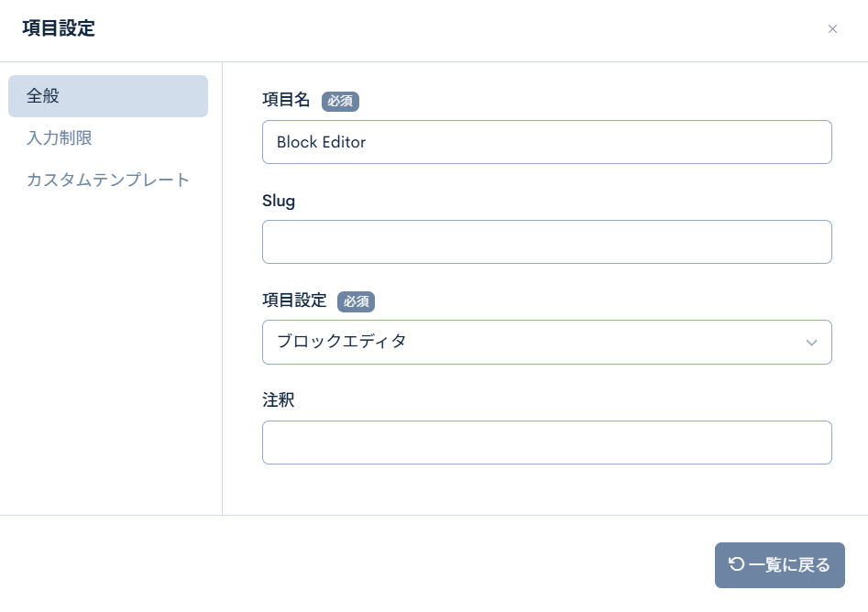Screen dimensions: 868x612
Task: Click the chevron arrow of ブロックエディタ dropdown
Action: [811, 343]
